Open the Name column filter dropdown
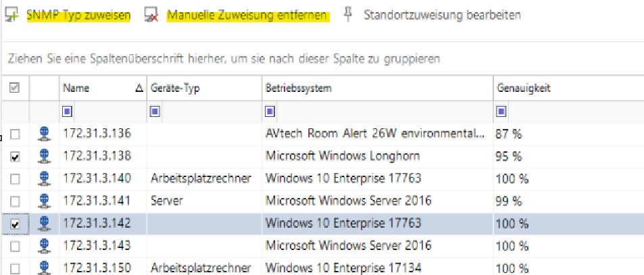 [x=68, y=111]
